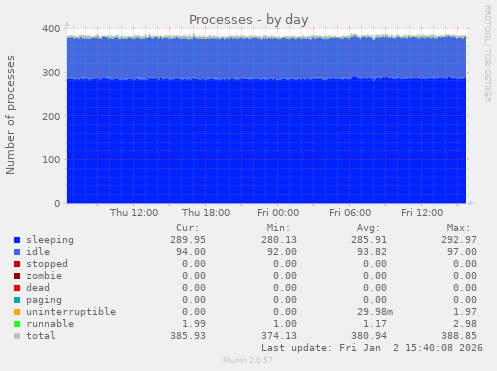Viewport: 497px width, 371px height.
Task: Click idle minimum value 92.00
Action: pyautogui.click(x=282, y=252)
